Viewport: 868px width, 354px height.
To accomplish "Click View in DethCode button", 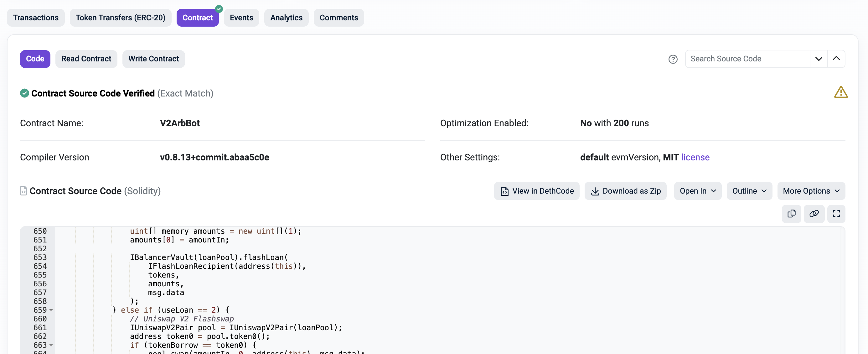I will pos(536,191).
